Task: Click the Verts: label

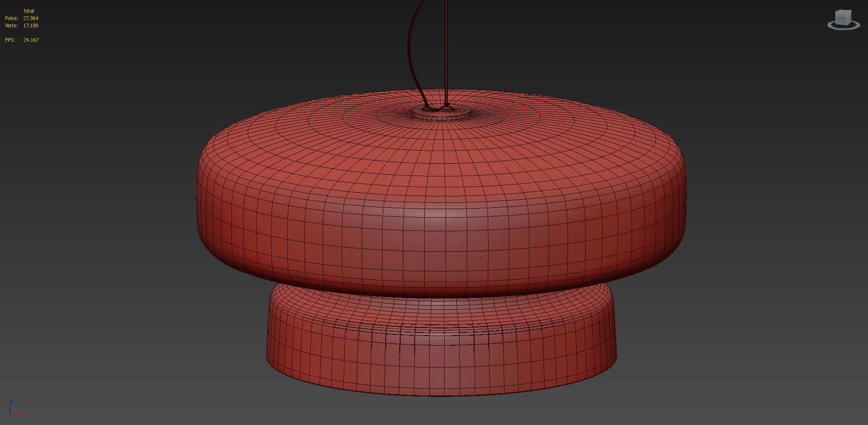Action: pos(11,25)
